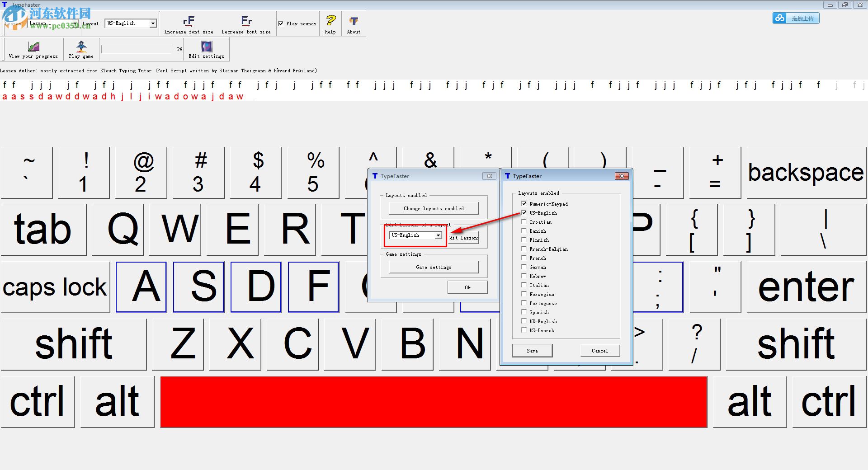The width and height of the screenshot is (868, 470).
Task: Uncheck the Numeric-Keypad layout
Action: click(x=524, y=203)
